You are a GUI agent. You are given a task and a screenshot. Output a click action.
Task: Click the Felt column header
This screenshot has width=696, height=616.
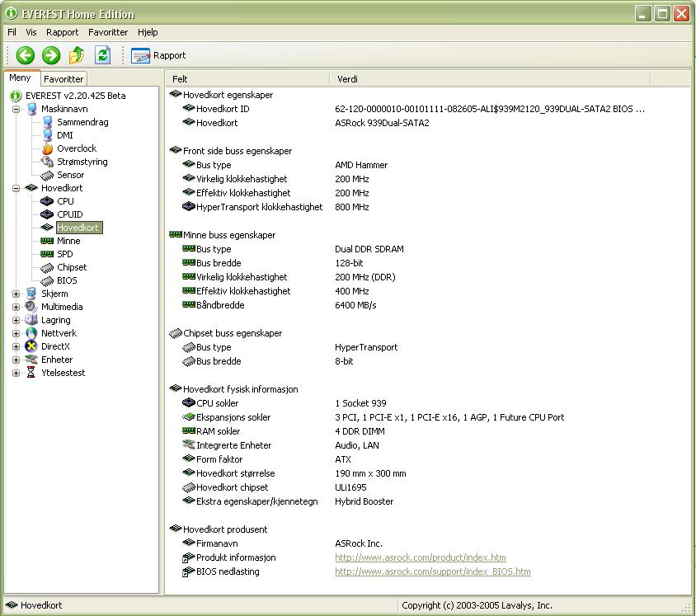248,79
